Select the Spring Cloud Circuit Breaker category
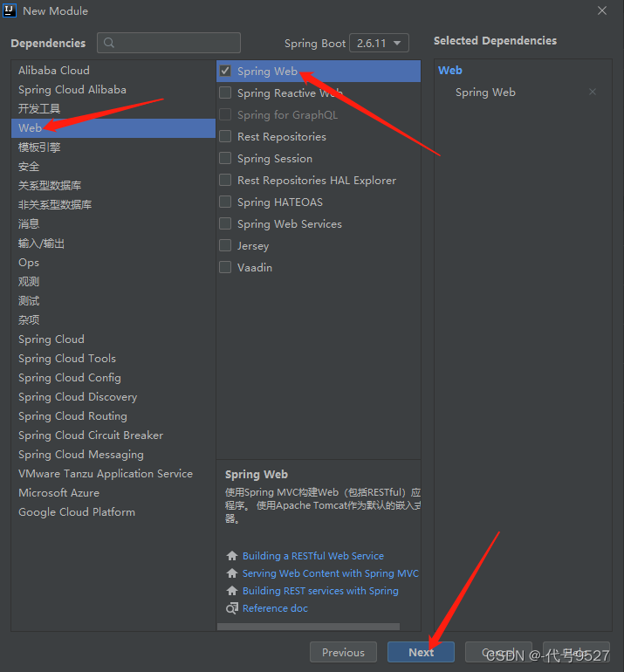Image resolution: width=624 pixels, height=672 pixels. (113, 435)
